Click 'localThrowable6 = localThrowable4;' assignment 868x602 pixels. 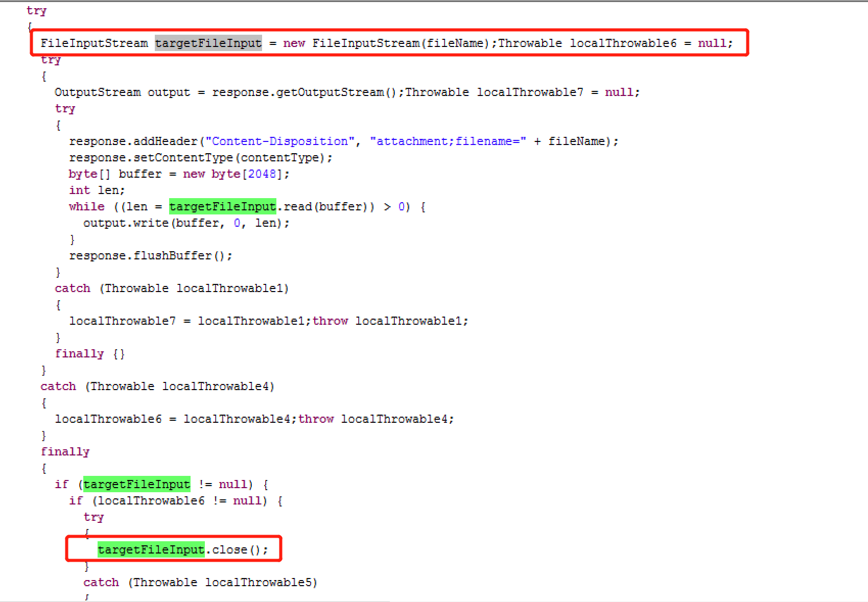coord(176,419)
